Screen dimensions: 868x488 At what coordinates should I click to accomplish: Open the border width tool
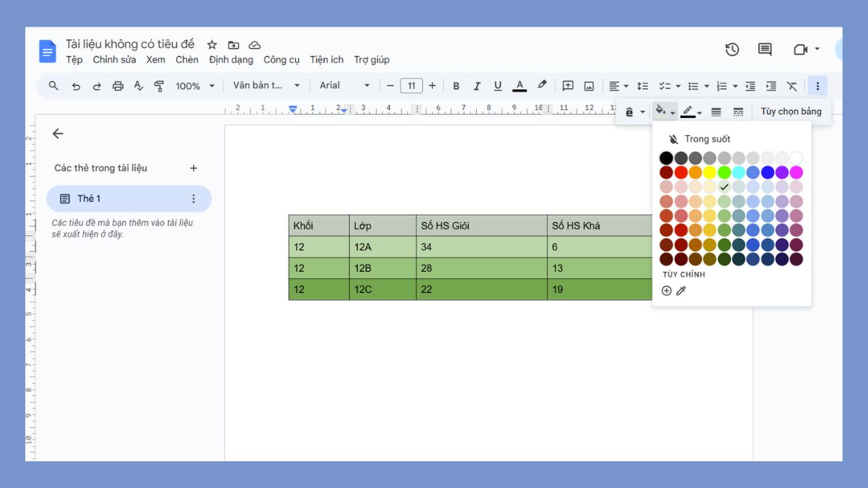tap(716, 112)
